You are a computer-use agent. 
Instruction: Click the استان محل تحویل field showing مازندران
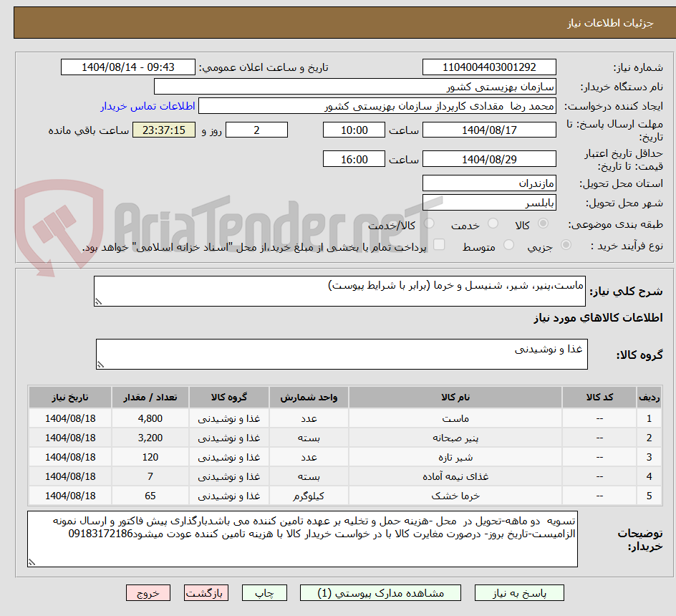click(x=489, y=183)
